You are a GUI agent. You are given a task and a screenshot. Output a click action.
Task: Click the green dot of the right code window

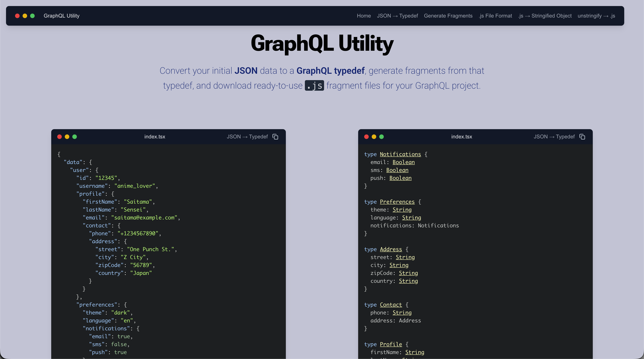pos(382,137)
